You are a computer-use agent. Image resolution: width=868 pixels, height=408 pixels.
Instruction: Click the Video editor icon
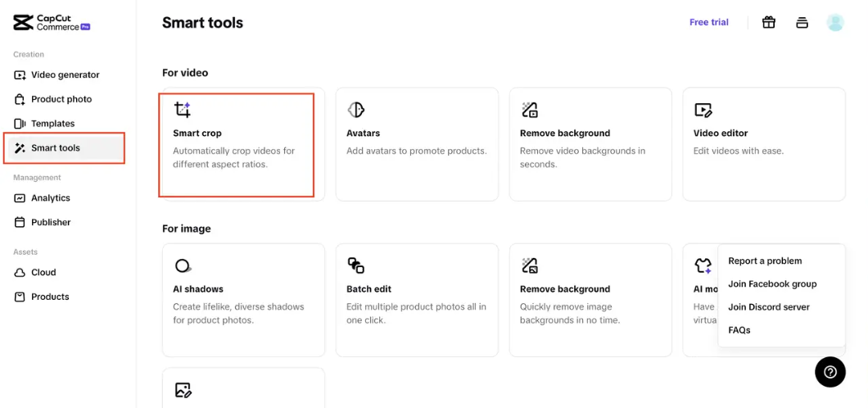point(703,109)
